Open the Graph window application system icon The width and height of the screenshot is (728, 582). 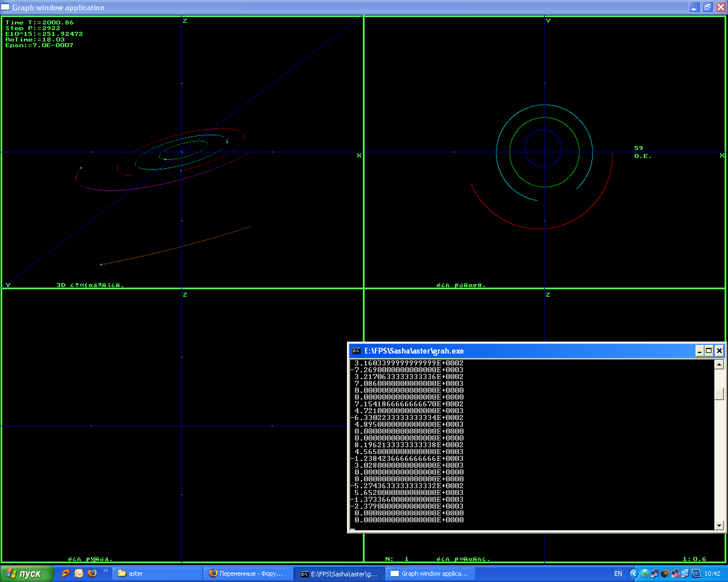pos(6,7)
